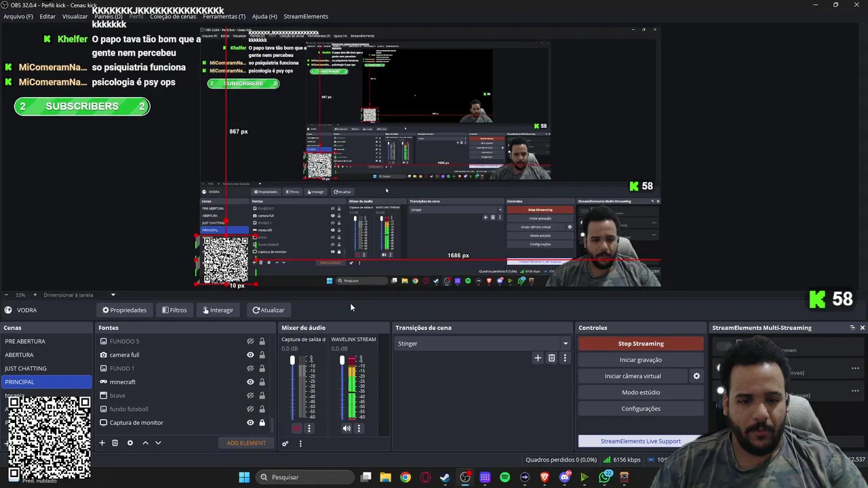The image size is (868, 488).
Task: Open WAVELINK STREAM channel options dots
Action: coord(359,428)
